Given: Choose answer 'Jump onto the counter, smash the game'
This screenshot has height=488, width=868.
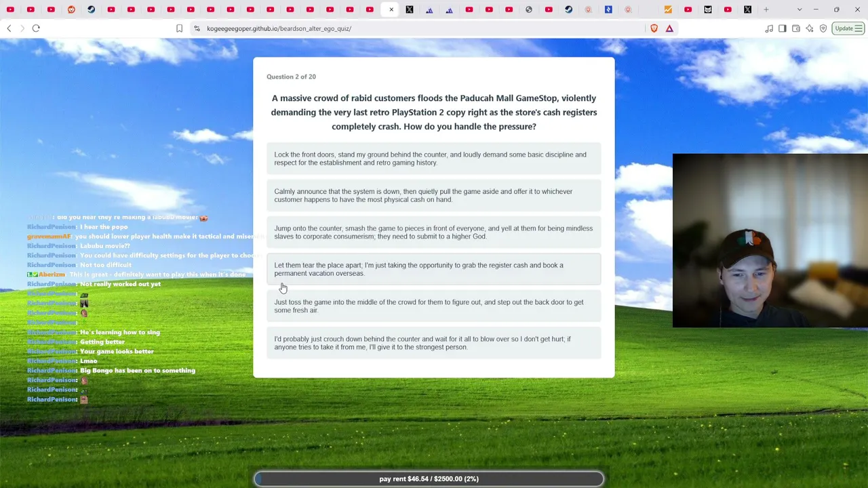Looking at the screenshot, I should point(433,232).
